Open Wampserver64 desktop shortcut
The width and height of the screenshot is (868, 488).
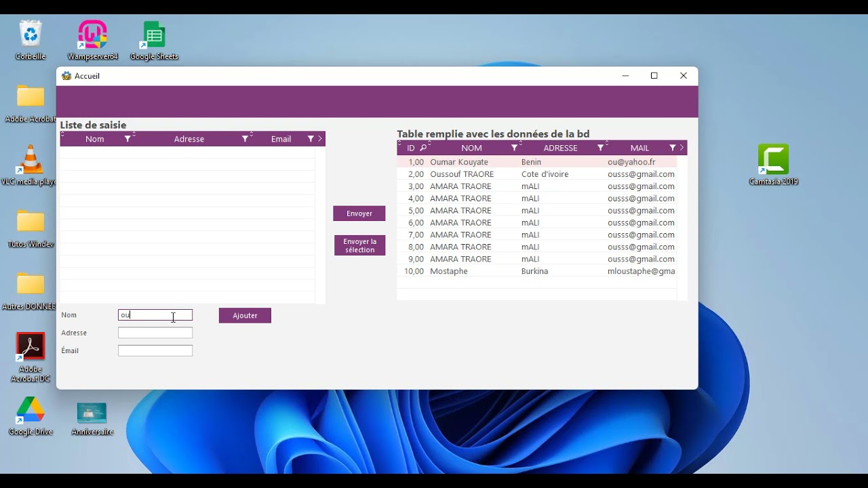[x=93, y=41]
